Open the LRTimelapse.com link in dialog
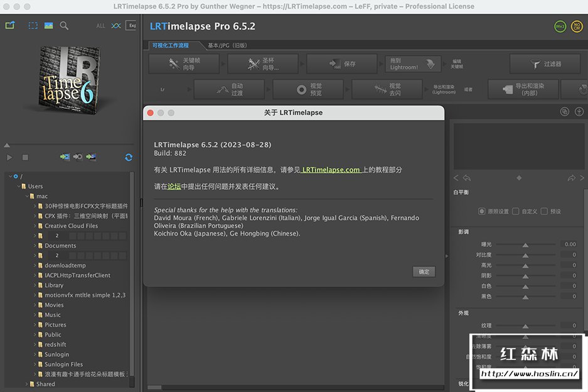This screenshot has width=588, height=392. click(331, 170)
